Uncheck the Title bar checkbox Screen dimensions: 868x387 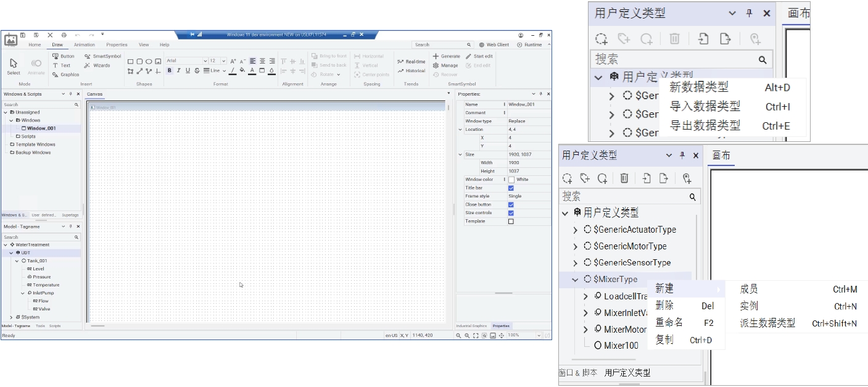click(x=511, y=188)
